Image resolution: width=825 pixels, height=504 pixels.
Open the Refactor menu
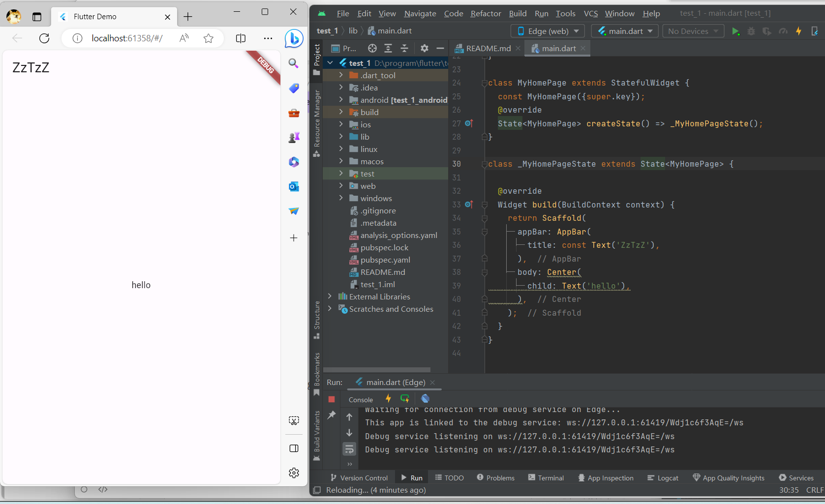point(486,13)
